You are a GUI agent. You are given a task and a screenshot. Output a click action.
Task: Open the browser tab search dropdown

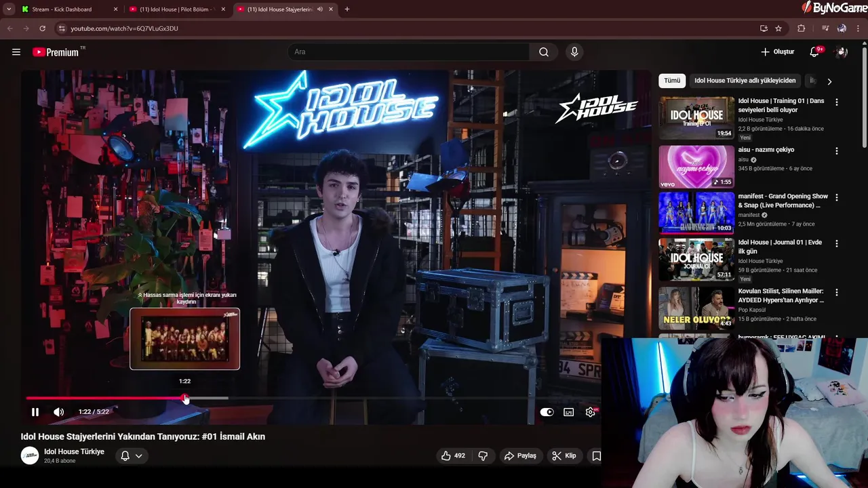pyautogui.click(x=9, y=9)
